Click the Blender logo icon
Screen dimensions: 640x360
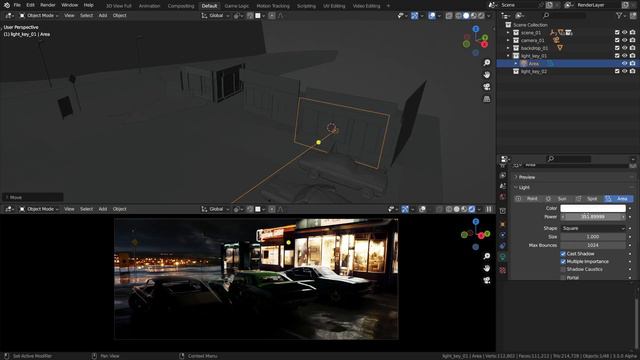tap(7, 5)
